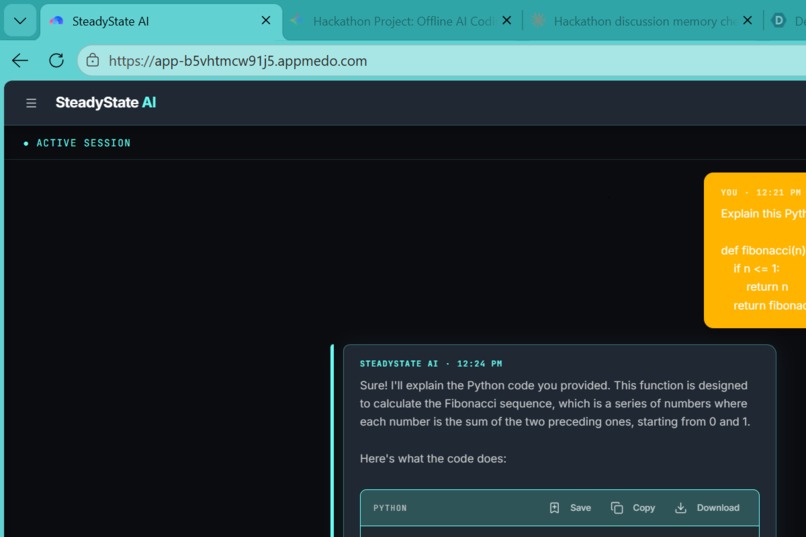The height and width of the screenshot is (537, 806).
Task: Click the Hackathon Project tab favicon
Action: point(297,21)
